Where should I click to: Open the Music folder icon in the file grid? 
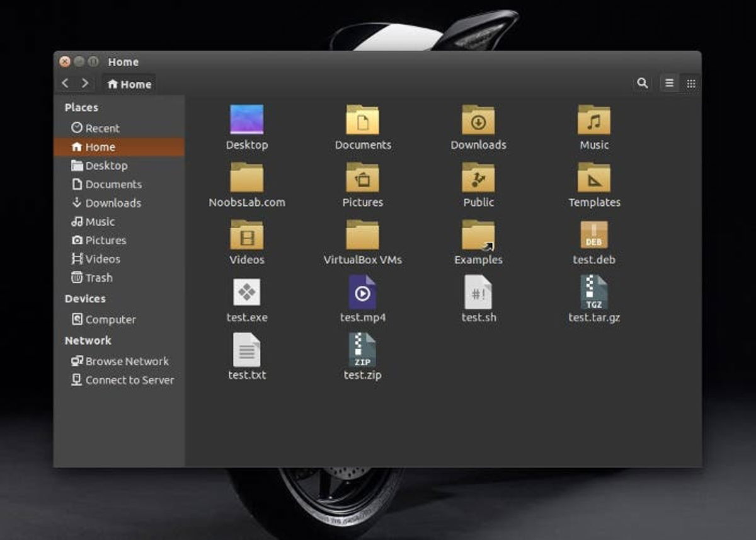pos(594,120)
